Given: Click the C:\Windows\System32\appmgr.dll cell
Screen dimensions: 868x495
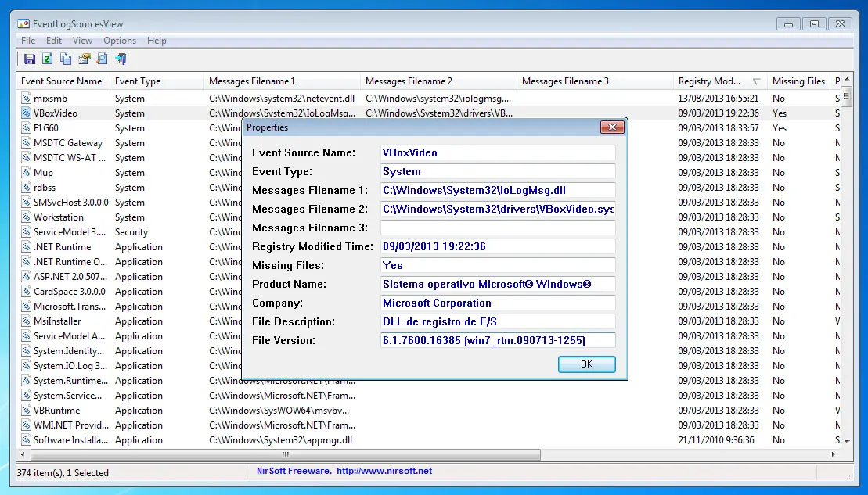Looking at the screenshot, I should 281,440.
